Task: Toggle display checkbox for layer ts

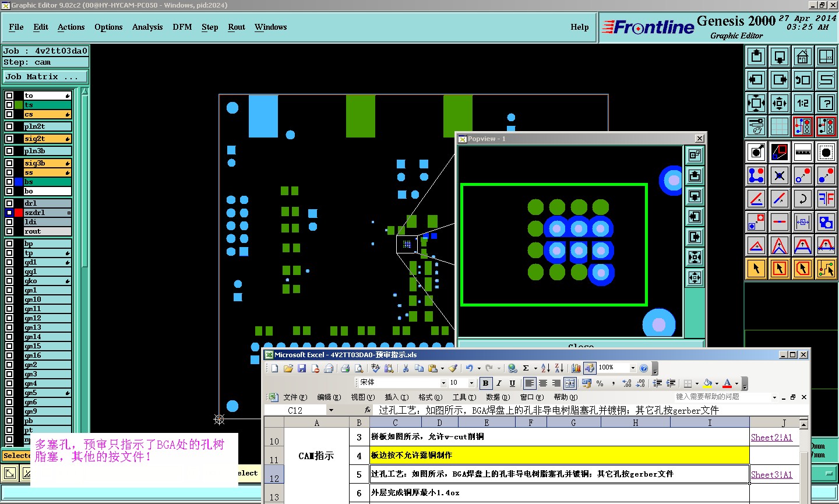Action: click(9, 105)
